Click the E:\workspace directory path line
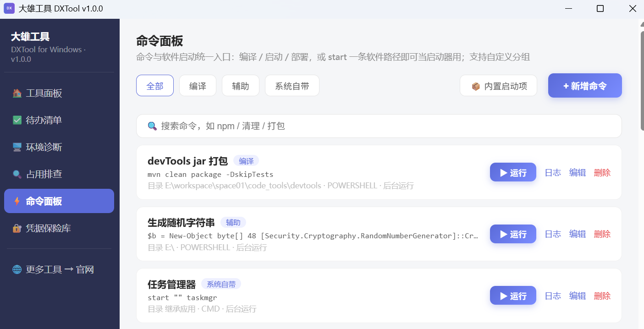This screenshot has width=644, height=329. pos(281,186)
